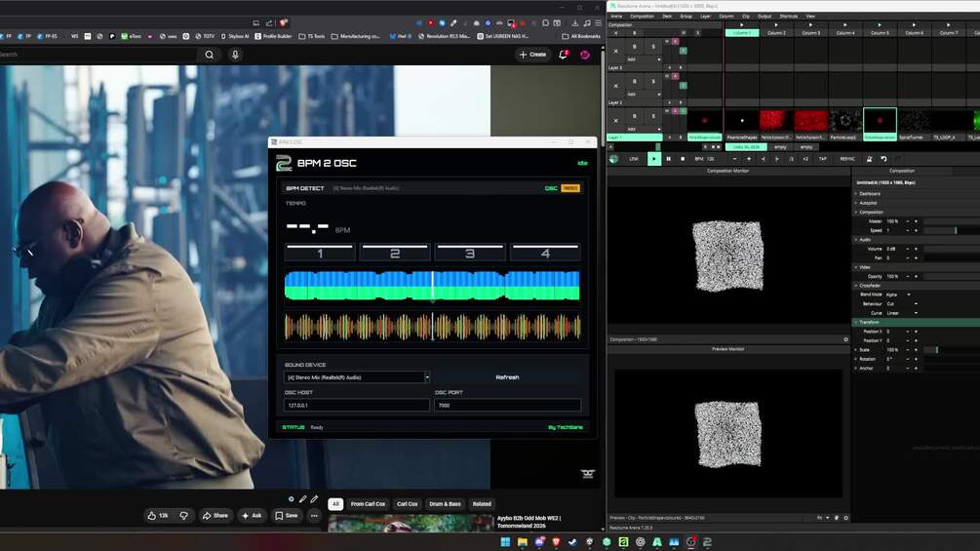Adjust the Transform Scale slider

(952, 350)
